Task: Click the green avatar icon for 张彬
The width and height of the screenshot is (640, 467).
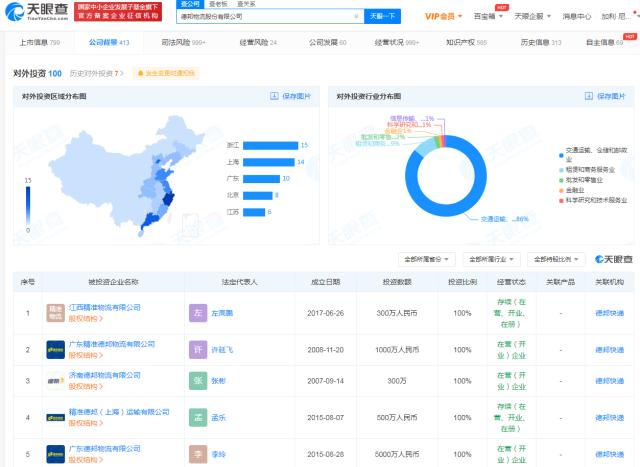Action: 198,381
